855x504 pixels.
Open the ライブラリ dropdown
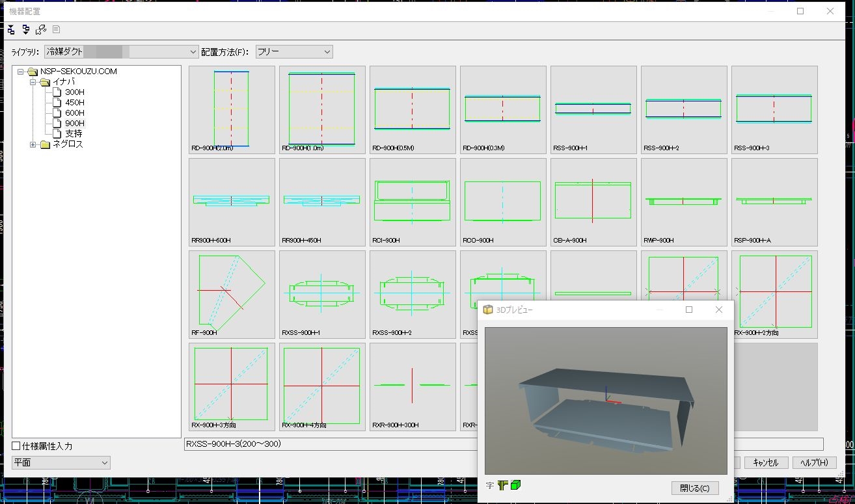click(121, 51)
